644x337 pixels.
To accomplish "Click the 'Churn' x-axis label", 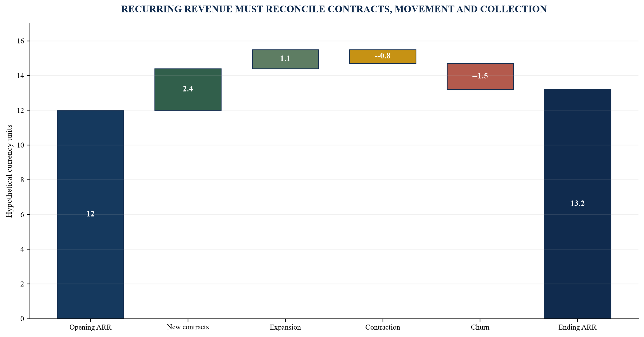I will coord(480,327).
